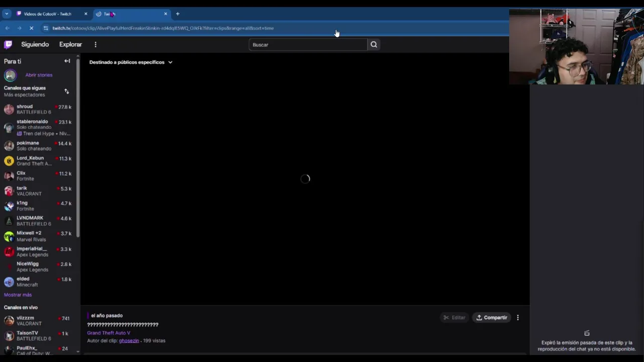Sort followed channels by viewers
Screen dimensions: 644x362
pyautogui.click(x=66, y=91)
